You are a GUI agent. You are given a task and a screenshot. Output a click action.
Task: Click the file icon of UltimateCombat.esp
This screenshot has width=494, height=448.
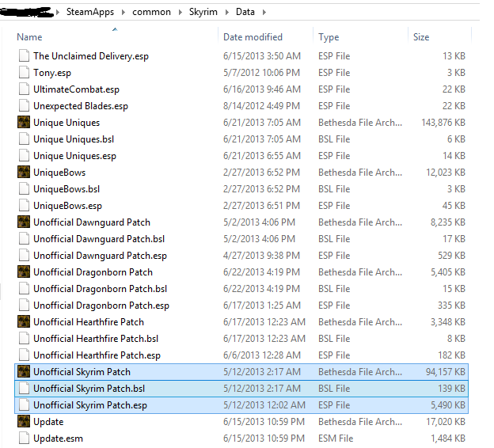(x=24, y=89)
